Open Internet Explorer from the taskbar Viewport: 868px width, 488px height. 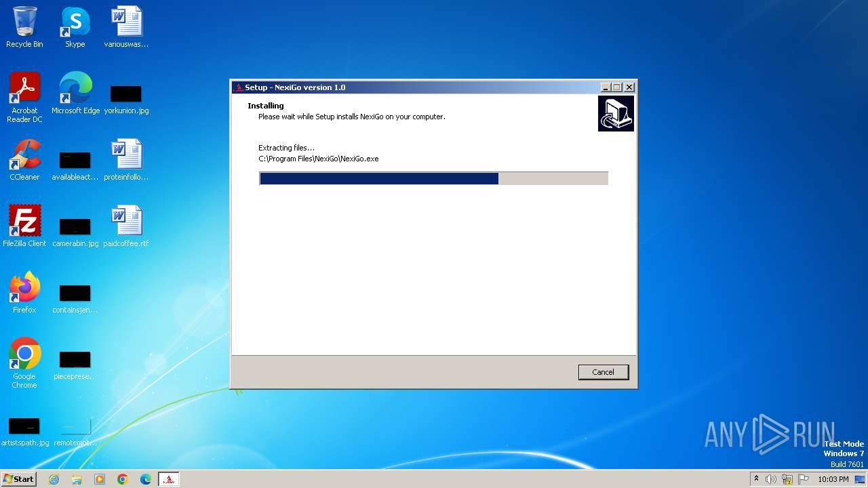pos(54,479)
